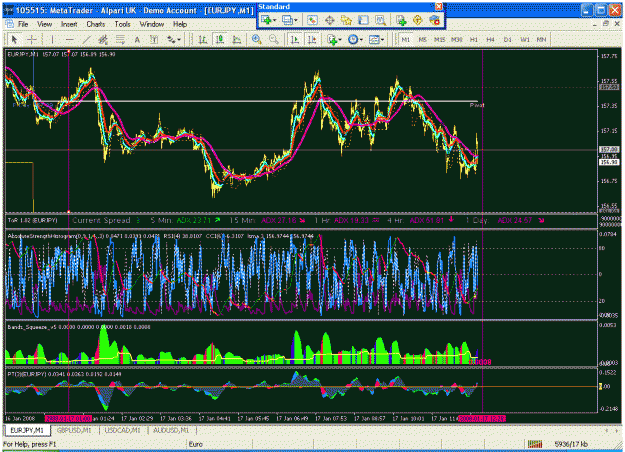The image size is (625, 452).
Task: Toggle candlestick chart mode
Action: (220, 39)
